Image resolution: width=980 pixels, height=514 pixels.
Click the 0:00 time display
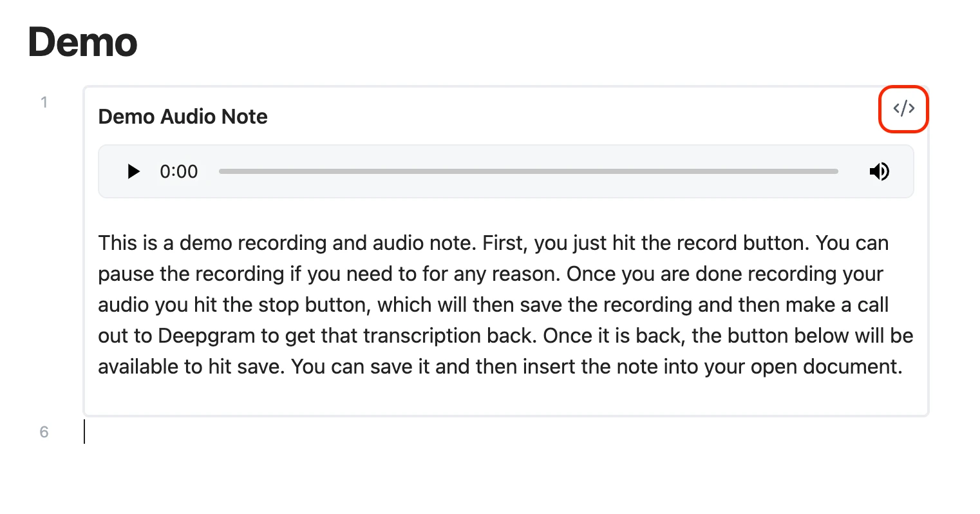tap(178, 171)
